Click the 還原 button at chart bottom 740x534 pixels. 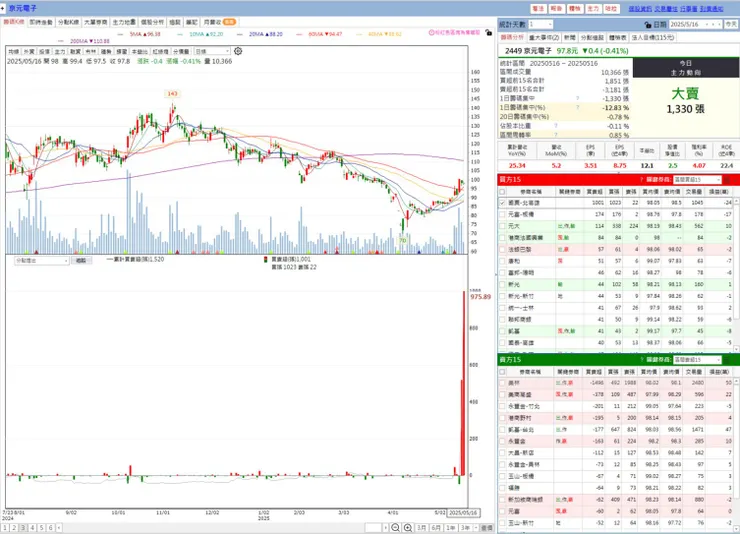488,528
